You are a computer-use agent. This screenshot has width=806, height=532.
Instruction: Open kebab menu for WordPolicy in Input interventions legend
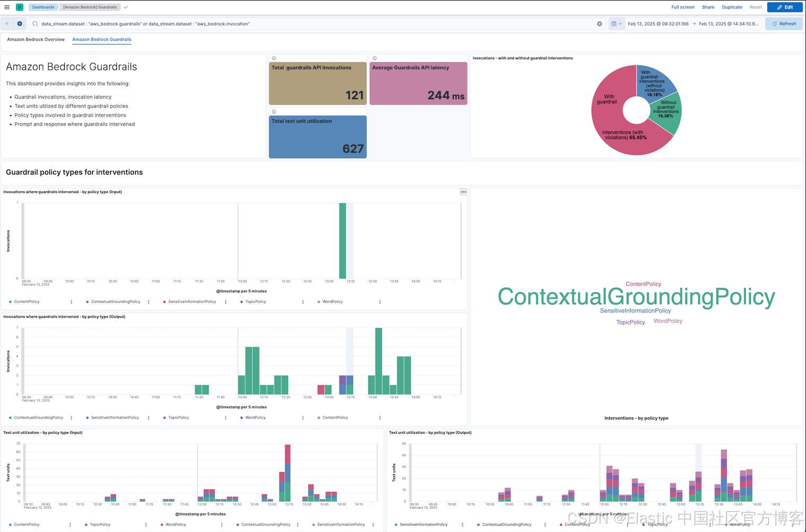[x=380, y=302]
